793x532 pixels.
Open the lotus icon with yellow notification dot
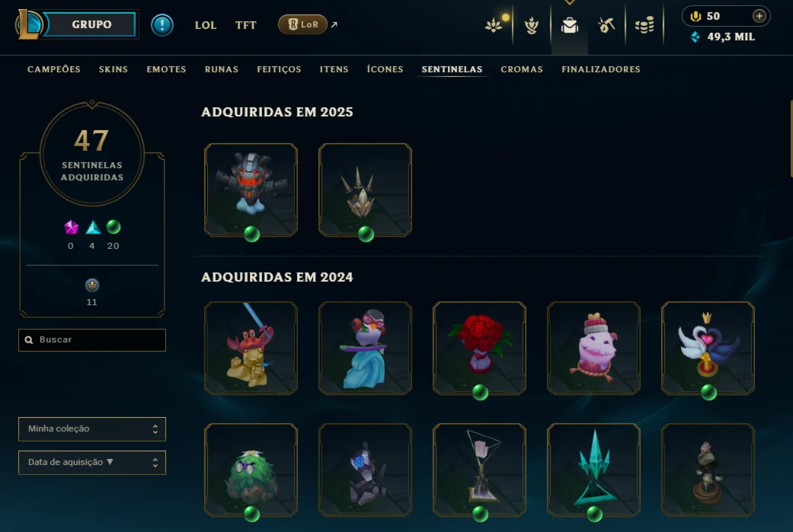pos(494,24)
